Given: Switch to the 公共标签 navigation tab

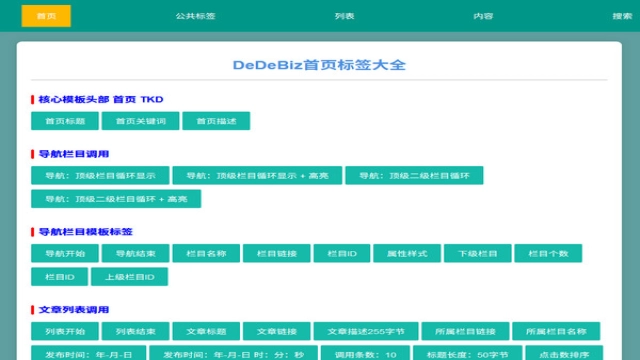Looking at the screenshot, I should pyautogui.click(x=195, y=16).
